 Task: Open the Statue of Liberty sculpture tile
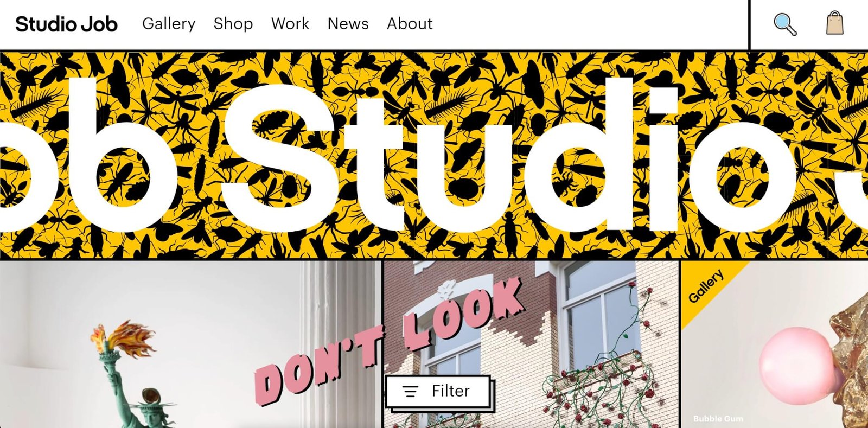click(190, 344)
